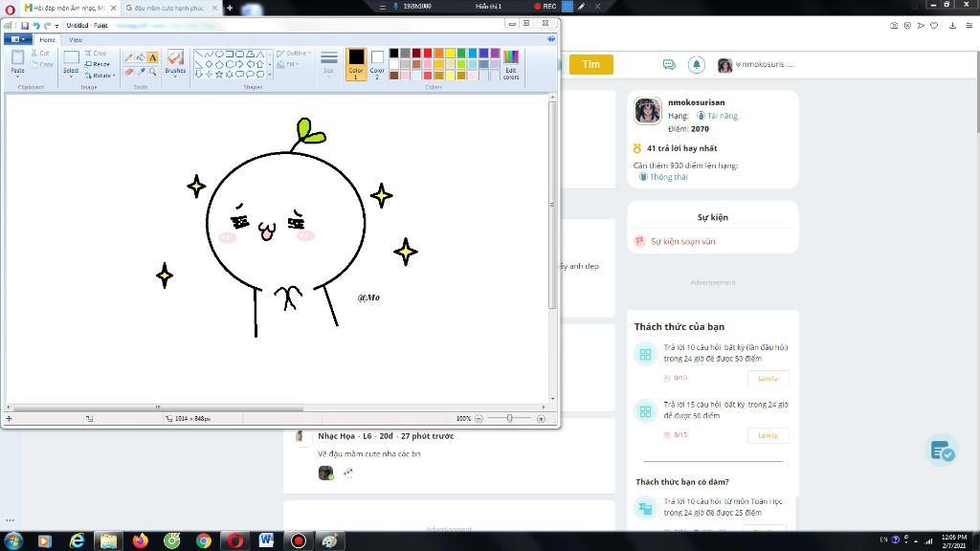The height and width of the screenshot is (551, 980).
Task: Click the Paint zoom slider handle
Action: tap(509, 419)
